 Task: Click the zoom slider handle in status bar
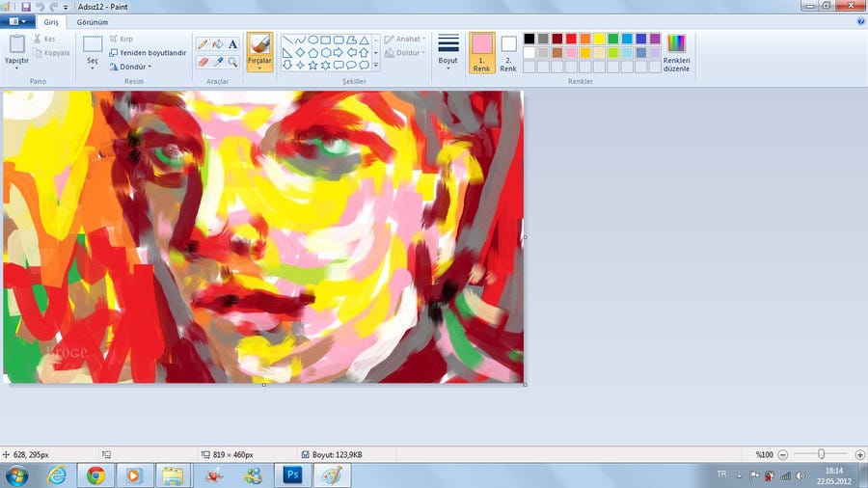(822, 454)
